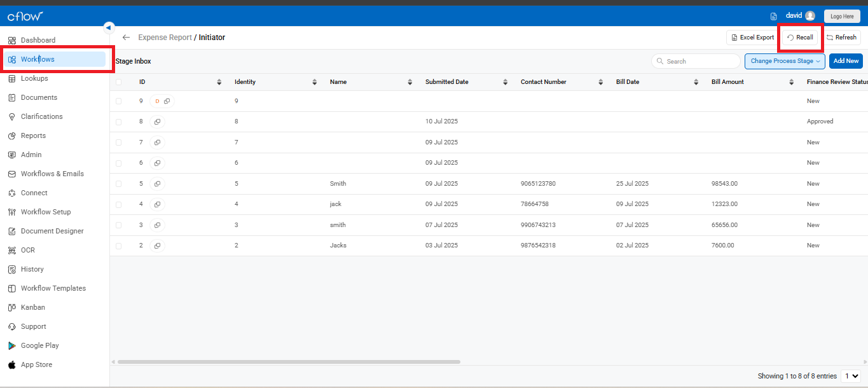Open the Change Process Stage dropdown
The height and width of the screenshot is (388, 868).
[785, 61]
